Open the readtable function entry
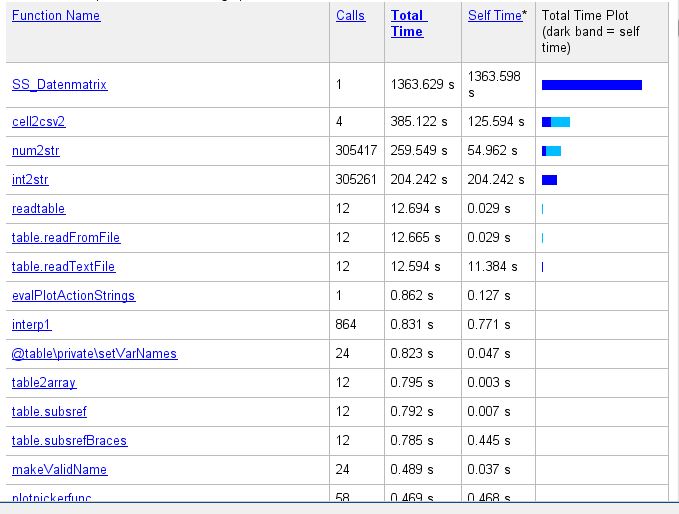The height and width of the screenshot is (514, 679). (x=38, y=209)
